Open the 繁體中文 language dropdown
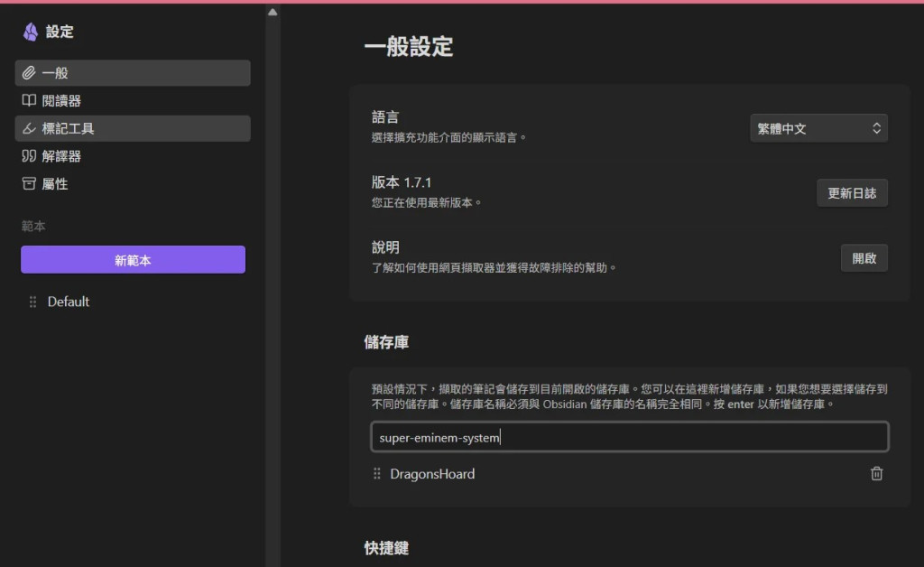The width and height of the screenshot is (924, 567). [818, 128]
